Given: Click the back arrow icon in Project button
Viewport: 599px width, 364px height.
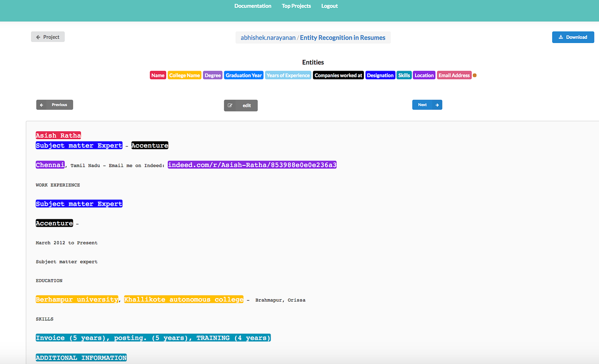Looking at the screenshot, I should pyautogui.click(x=38, y=37).
